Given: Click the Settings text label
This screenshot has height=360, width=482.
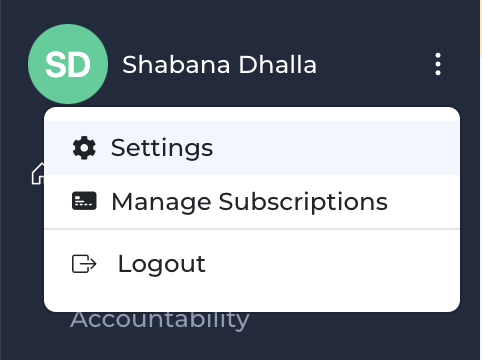Looking at the screenshot, I should pyautogui.click(x=162, y=148).
